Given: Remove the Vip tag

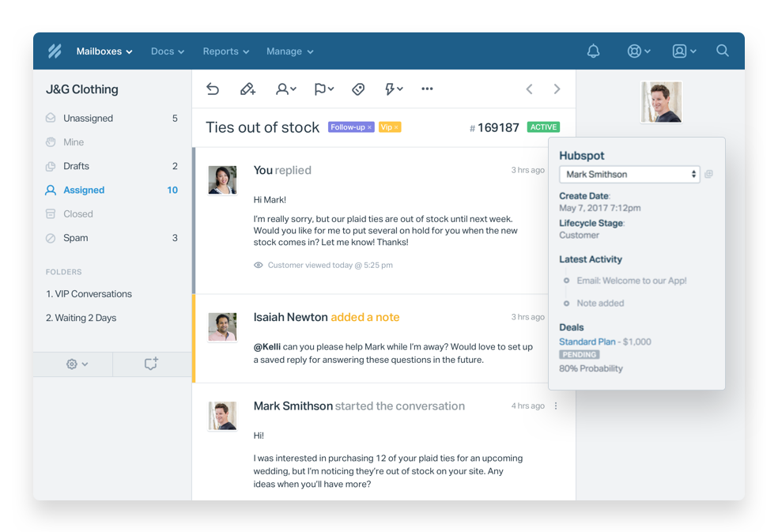Looking at the screenshot, I should (396, 127).
